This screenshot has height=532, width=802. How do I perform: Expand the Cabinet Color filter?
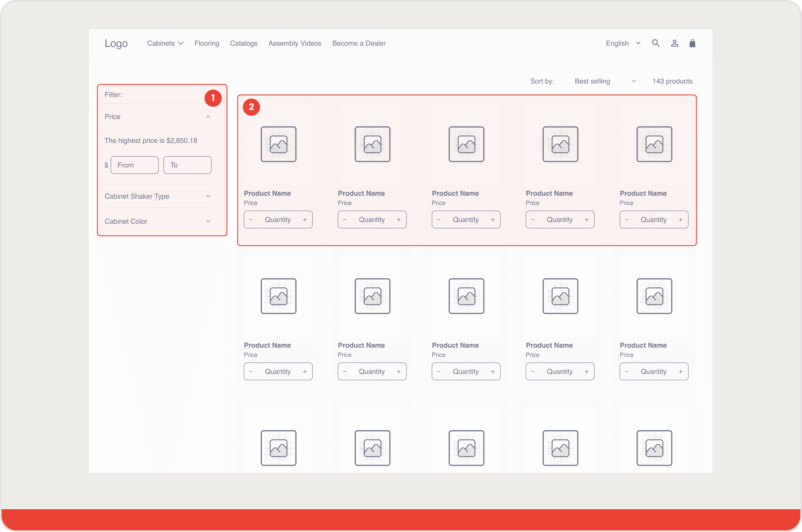tap(208, 221)
